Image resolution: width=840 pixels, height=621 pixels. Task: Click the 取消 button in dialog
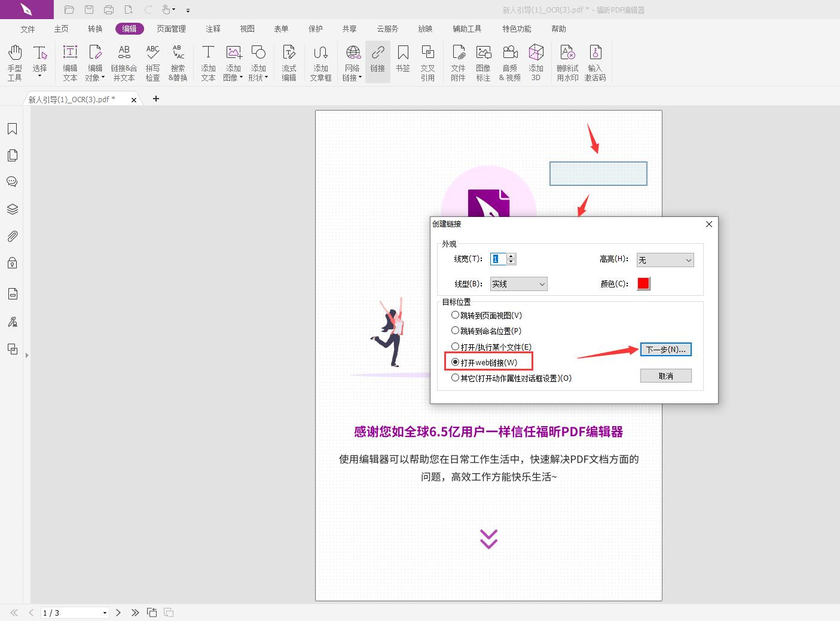(665, 375)
